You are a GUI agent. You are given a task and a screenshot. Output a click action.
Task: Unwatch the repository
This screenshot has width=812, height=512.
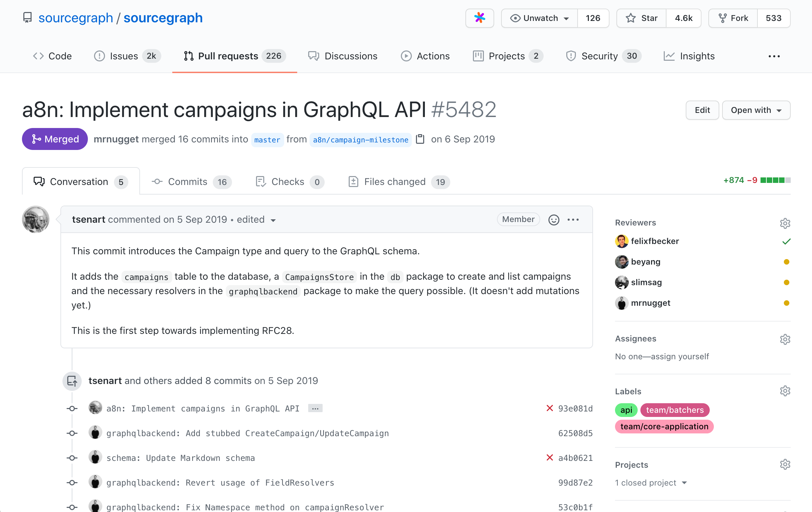(538, 18)
